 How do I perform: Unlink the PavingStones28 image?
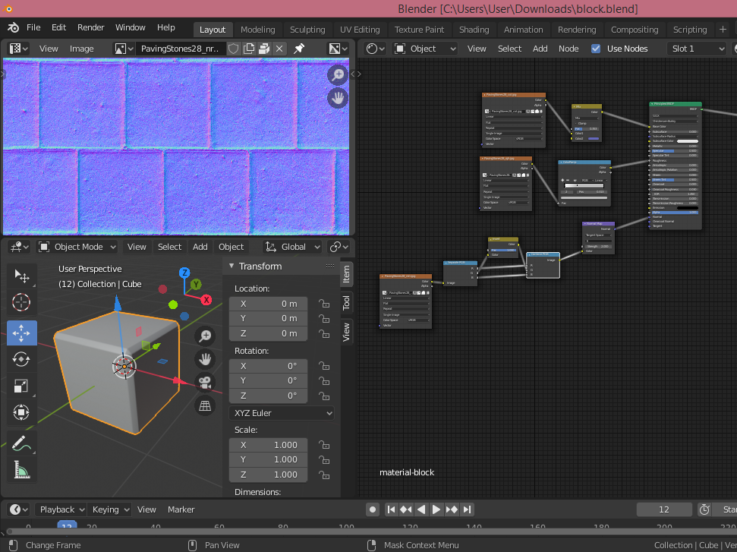click(x=279, y=48)
